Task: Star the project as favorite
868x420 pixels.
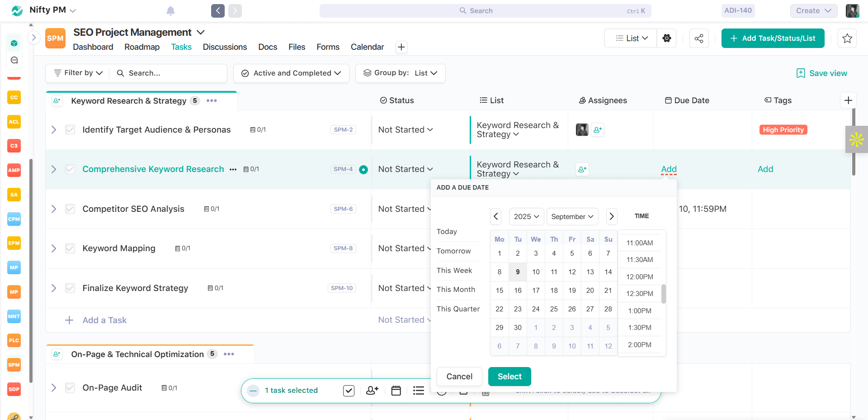Action: pos(847,38)
